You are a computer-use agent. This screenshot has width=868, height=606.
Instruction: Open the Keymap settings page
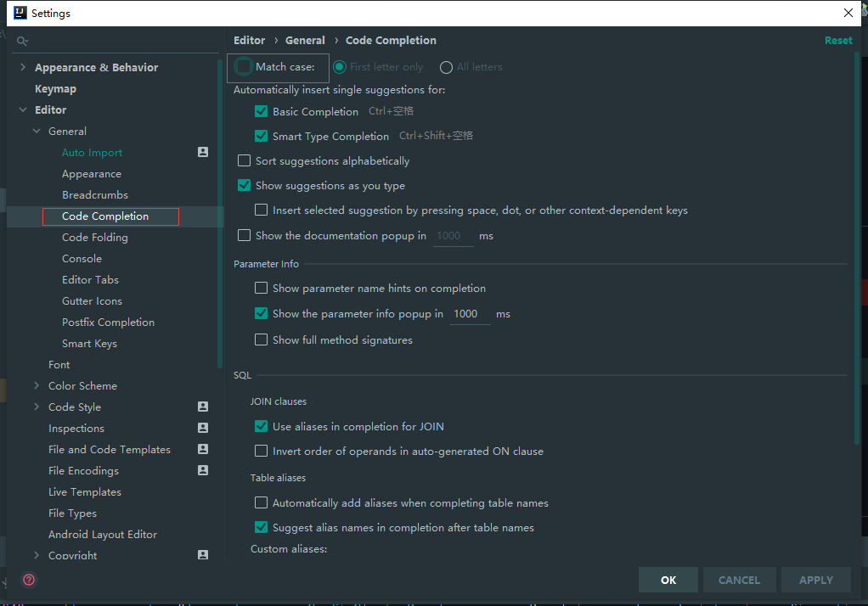pos(55,88)
